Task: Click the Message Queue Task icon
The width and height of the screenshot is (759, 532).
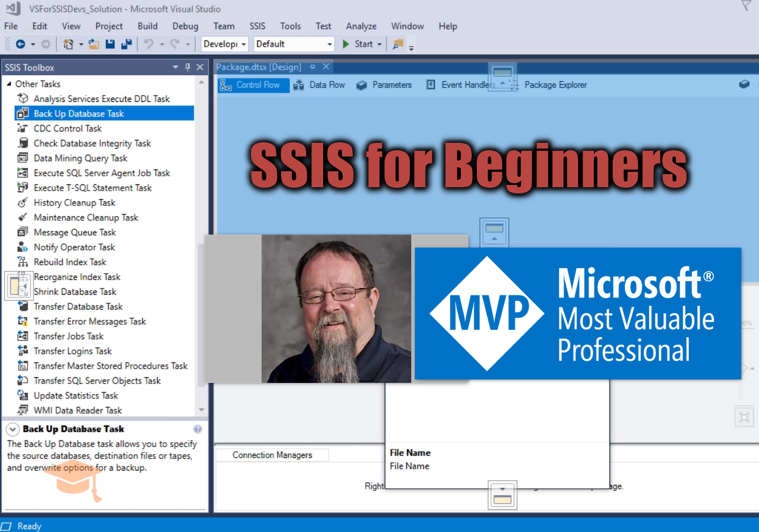Action: [x=23, y=232]
